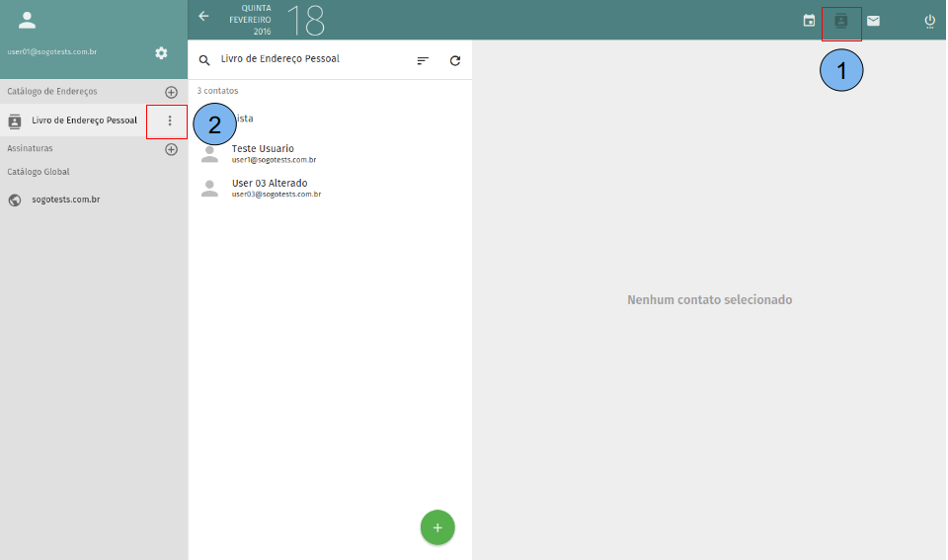
Task: Open the Calendar module icon
Action: [809, 21]
